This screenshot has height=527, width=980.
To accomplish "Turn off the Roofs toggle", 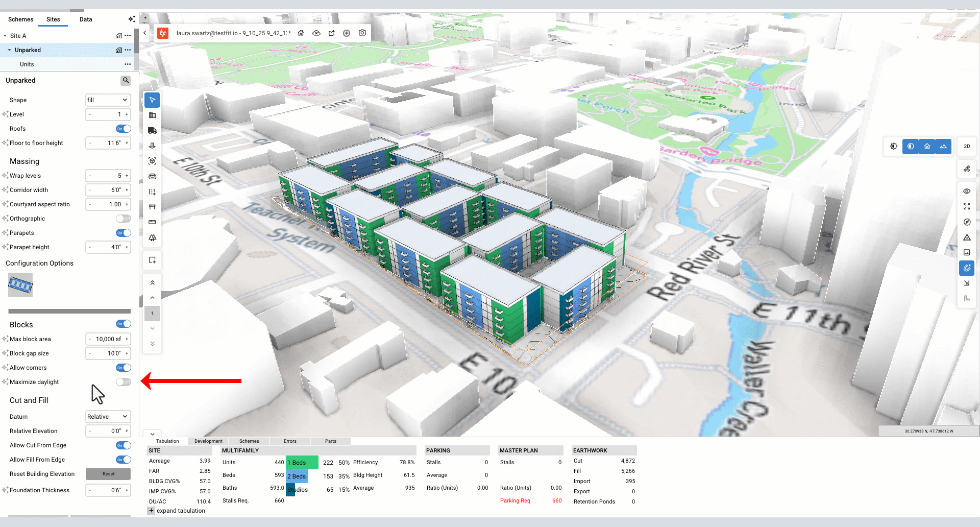I will (x=123, y=129).
